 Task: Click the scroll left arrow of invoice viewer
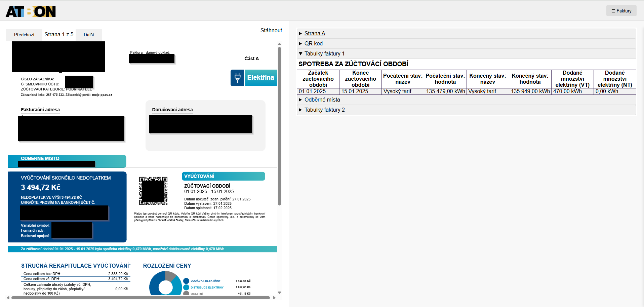(x=8, y=298)
